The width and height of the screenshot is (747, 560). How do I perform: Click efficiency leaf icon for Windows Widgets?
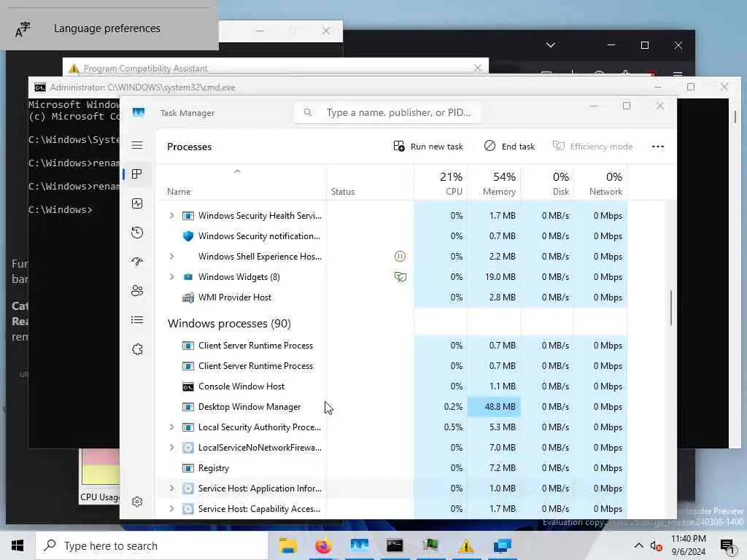coord(400,277)
